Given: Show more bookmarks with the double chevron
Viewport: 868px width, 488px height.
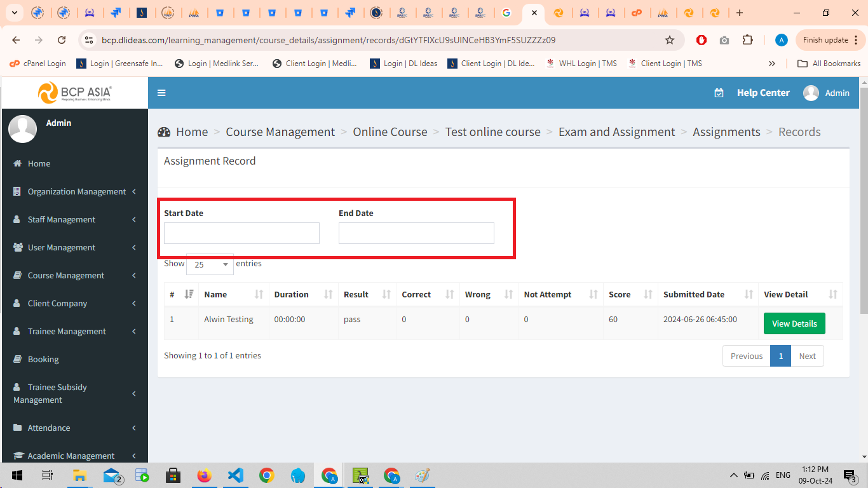Looking at the screenshot, I should pos(771,64).
